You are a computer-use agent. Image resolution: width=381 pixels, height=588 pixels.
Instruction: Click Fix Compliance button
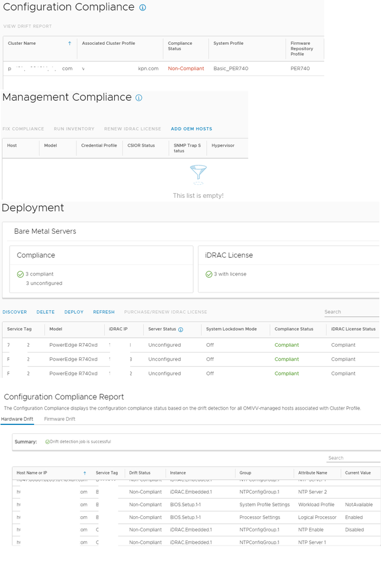pyautogui.click(x=23, y=129)
